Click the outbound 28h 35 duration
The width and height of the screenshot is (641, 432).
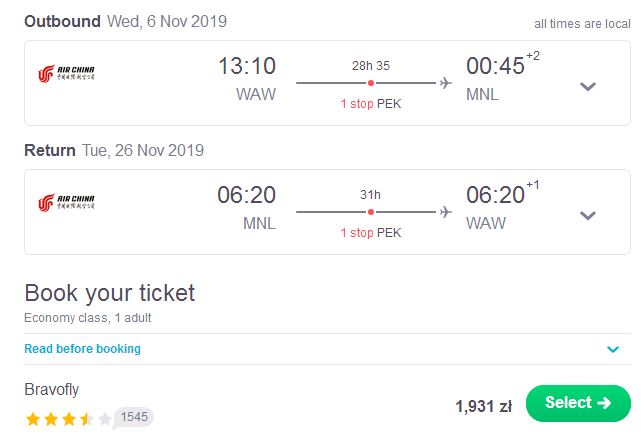[x=371, y=66]
